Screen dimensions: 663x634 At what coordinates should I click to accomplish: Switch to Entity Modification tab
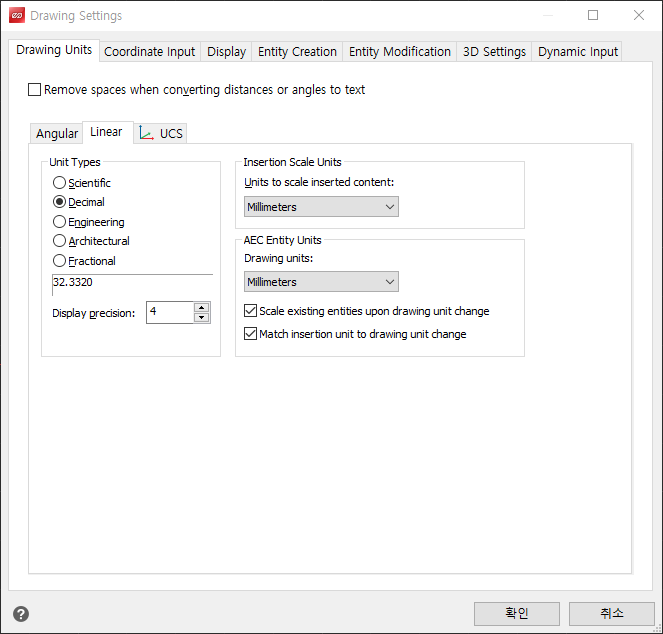click(400, 52)
